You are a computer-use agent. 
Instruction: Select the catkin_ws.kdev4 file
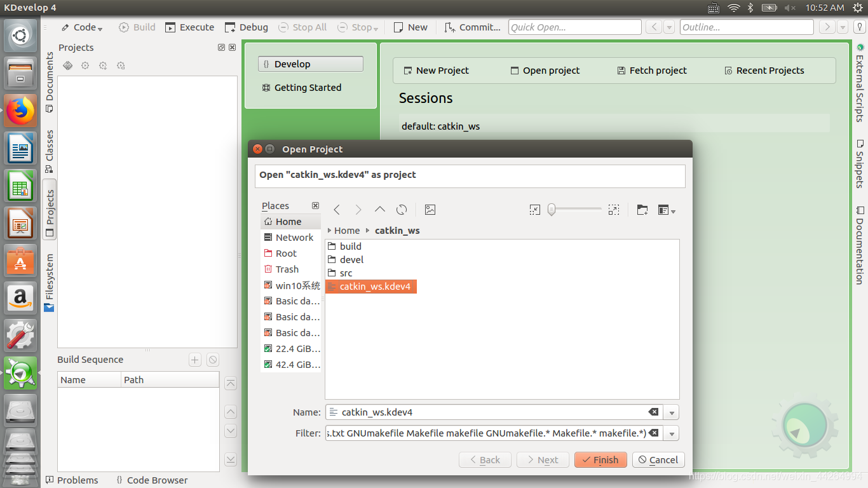coord(370,287)
